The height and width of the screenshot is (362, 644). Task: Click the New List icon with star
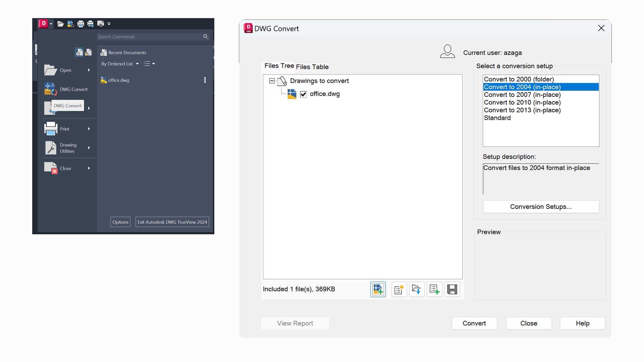[x=399, y=289]
